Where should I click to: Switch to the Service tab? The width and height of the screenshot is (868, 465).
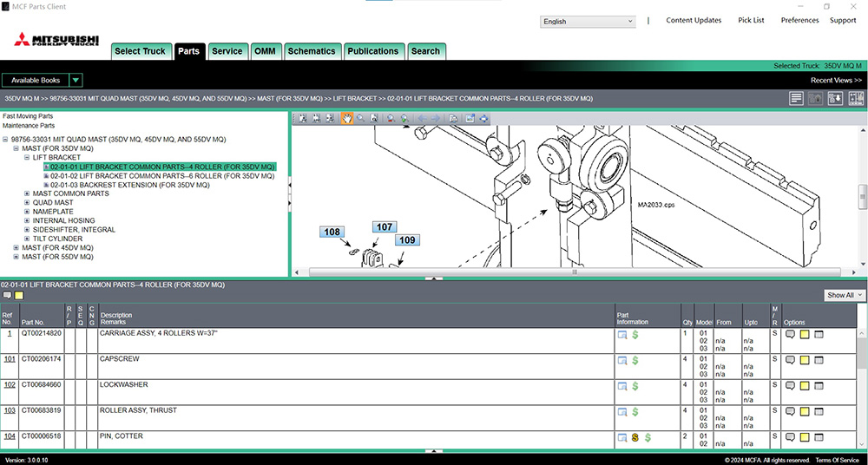[x=227, y=51]
